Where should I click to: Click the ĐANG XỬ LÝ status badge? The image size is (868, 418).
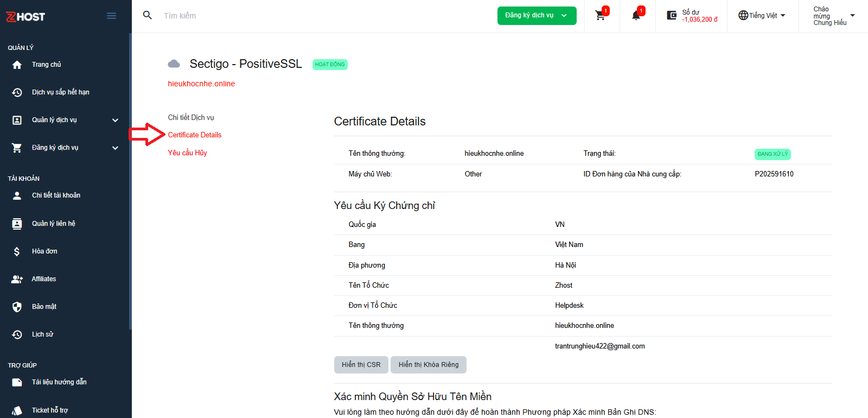coord(773,154)
